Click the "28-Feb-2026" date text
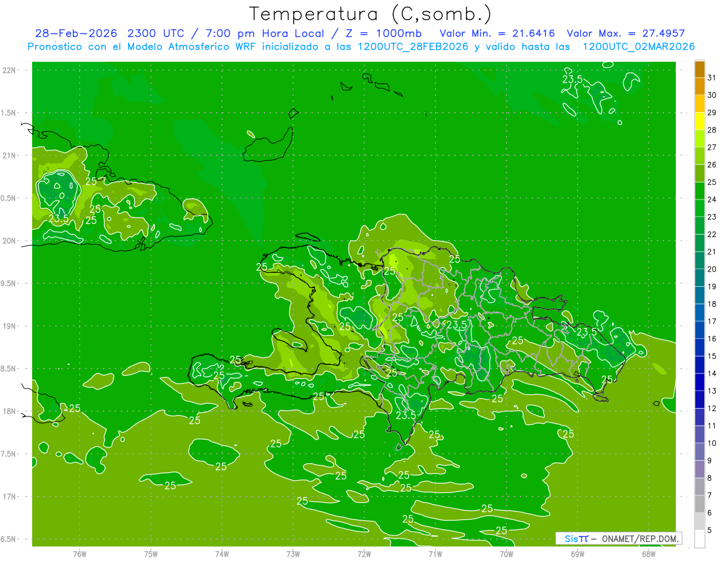 (76, 33)
